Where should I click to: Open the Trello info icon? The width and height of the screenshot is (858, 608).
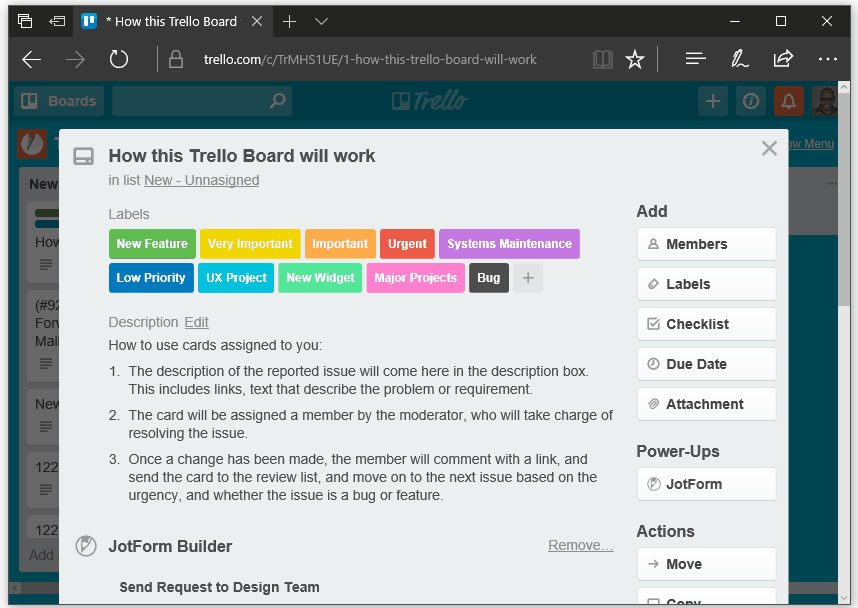[x=750, y=101]
